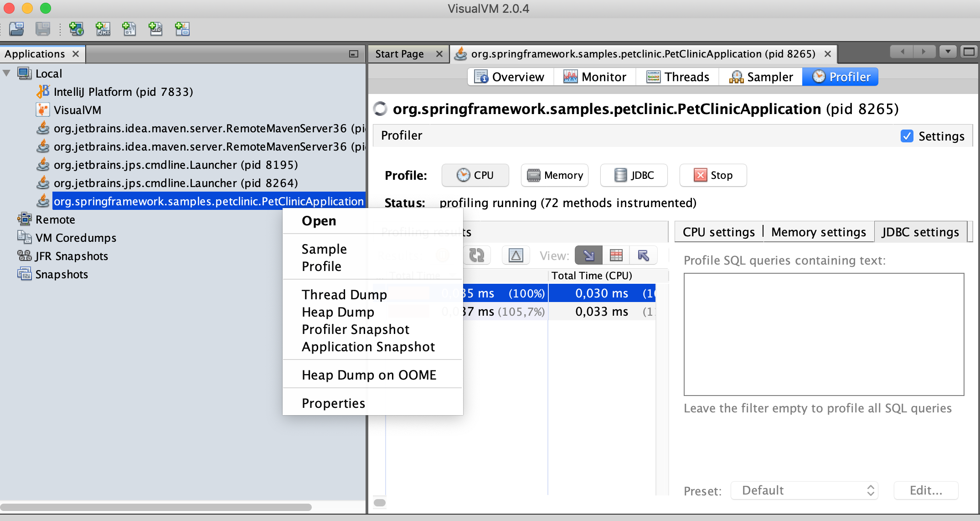This screenshot has width=980, height=521.
Task: Select the Reverse calls view arrow icon
Action: (643, 255)
